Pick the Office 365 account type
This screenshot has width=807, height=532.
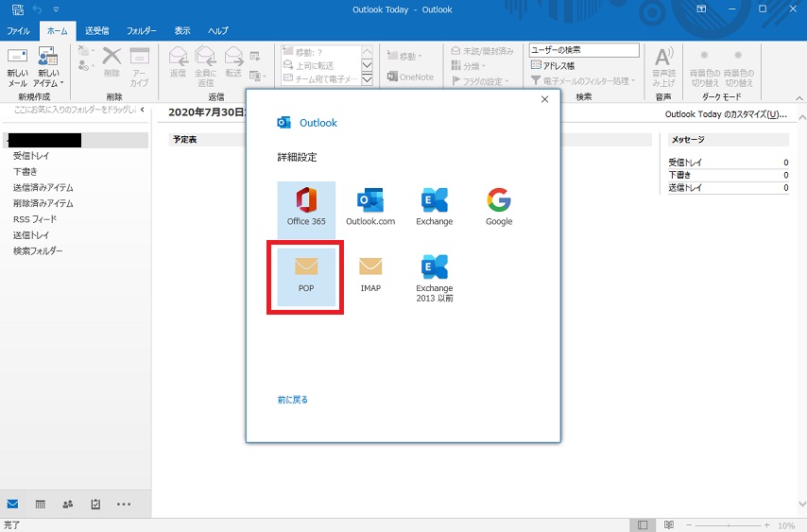pos(305,207)
